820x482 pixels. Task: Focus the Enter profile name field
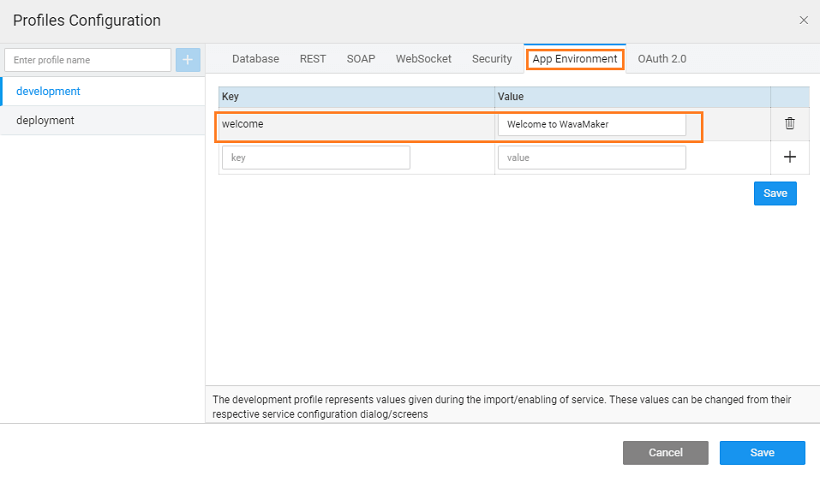click(x=88, y=60)
